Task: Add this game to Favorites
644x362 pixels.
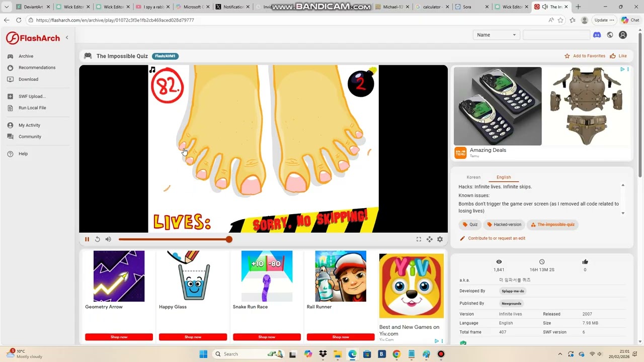Action: 585,56
